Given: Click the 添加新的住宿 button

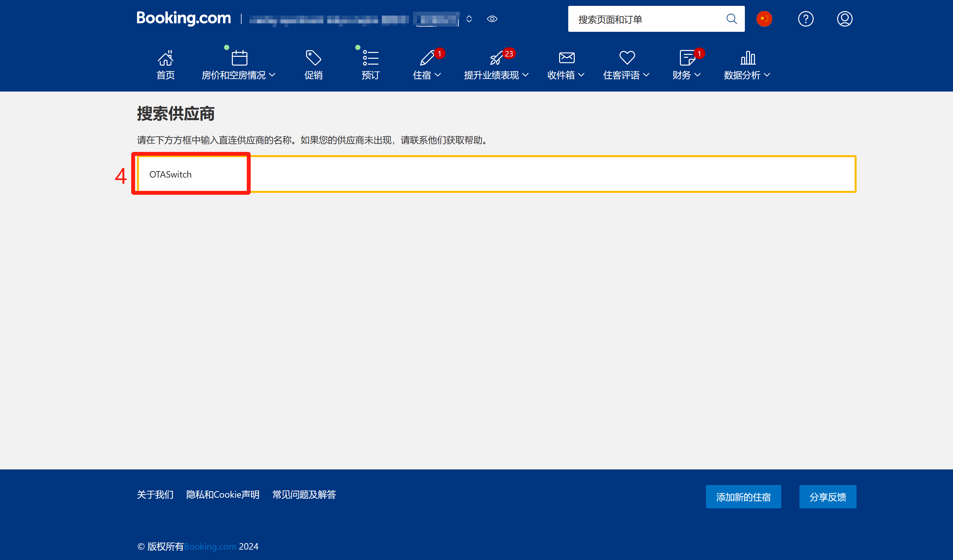Looking at the screenshot, I should tap(743, 496).
